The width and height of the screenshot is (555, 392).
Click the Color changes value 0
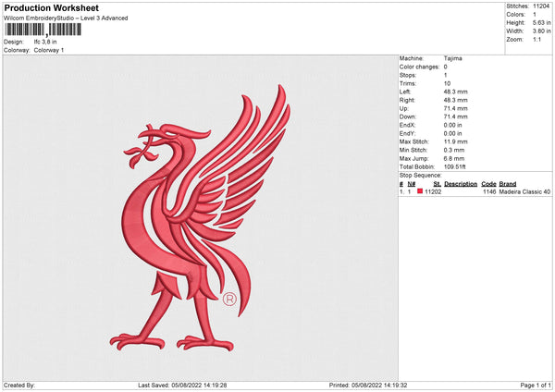445,67
